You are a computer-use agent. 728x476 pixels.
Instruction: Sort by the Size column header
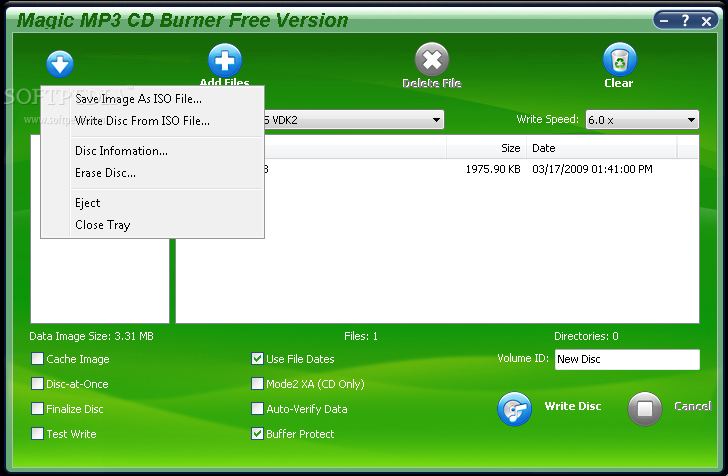(x=486, y=148)
